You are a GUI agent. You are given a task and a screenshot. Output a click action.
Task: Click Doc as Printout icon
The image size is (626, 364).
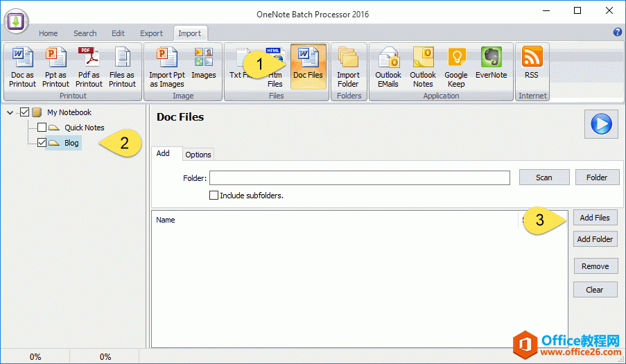point(22,67)
